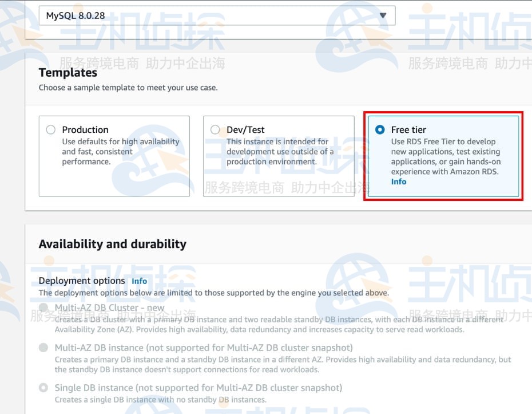Choose Multi-AZ DB Cluster - new deployment
532x414 pixels.
[43, 307]
